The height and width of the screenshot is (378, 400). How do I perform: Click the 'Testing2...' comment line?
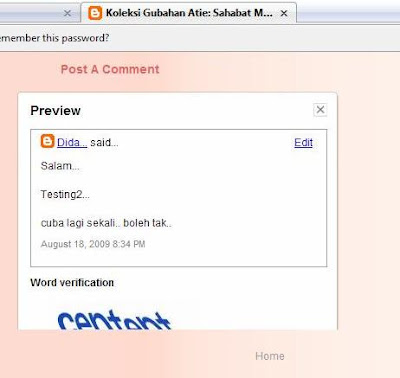(65, 194)
